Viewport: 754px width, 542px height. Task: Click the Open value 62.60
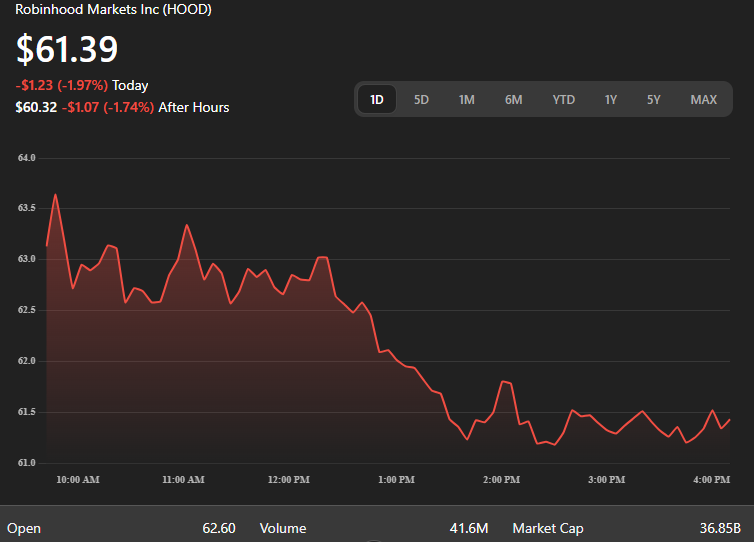click(217, 528)
